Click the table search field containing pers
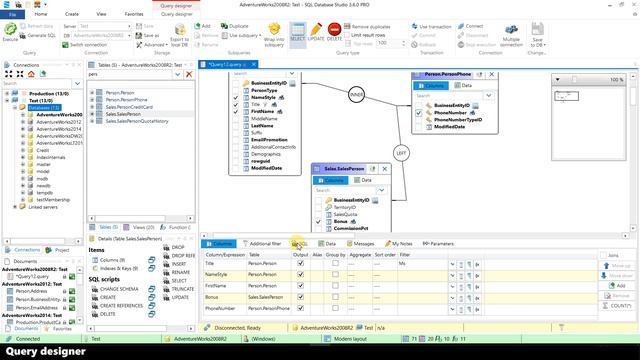This screenshot has width=640, height=360. (129, 74)
